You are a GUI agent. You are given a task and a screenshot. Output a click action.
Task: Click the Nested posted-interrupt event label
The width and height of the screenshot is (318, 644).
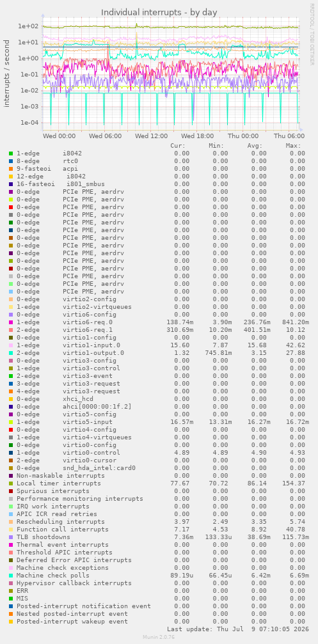[72, 613]
